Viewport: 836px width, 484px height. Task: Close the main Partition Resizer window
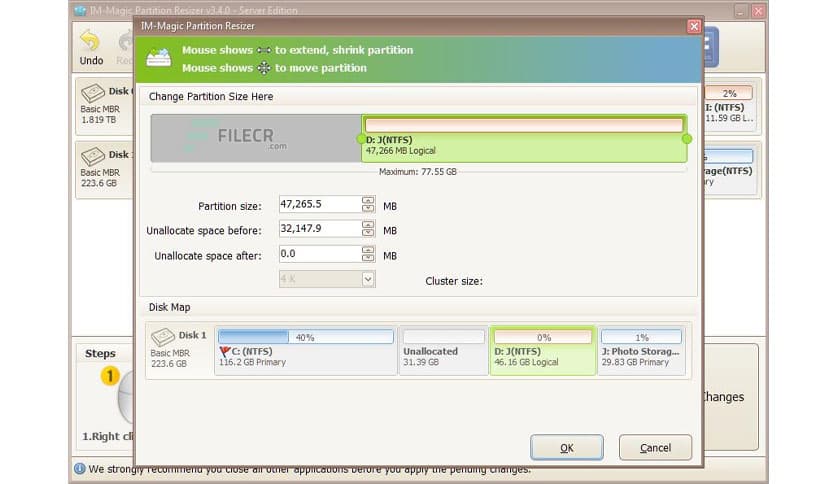[x=758, y=11]
